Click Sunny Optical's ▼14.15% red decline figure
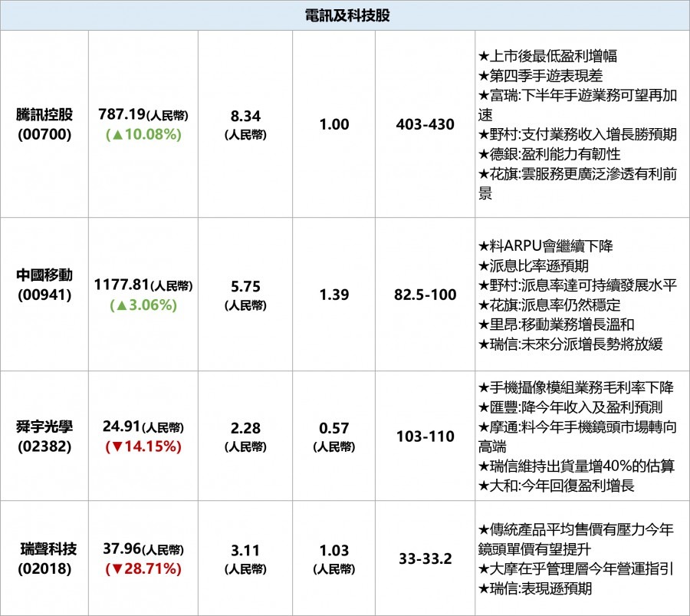 (143, 446)
